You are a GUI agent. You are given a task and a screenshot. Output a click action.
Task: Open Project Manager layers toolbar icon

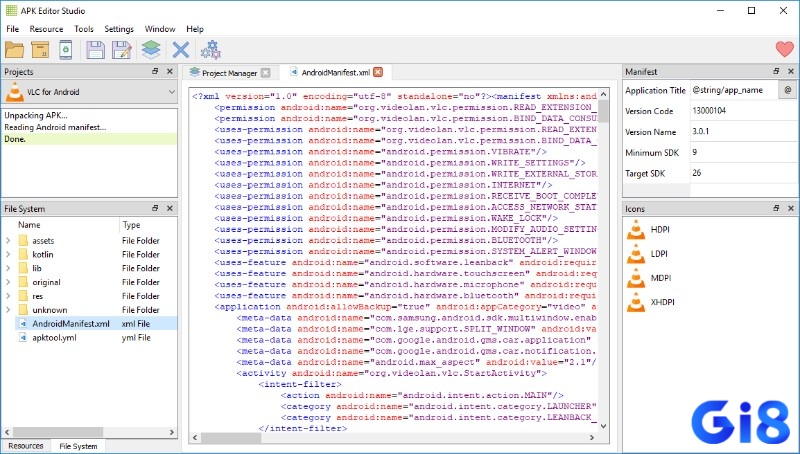pos(151,50)
